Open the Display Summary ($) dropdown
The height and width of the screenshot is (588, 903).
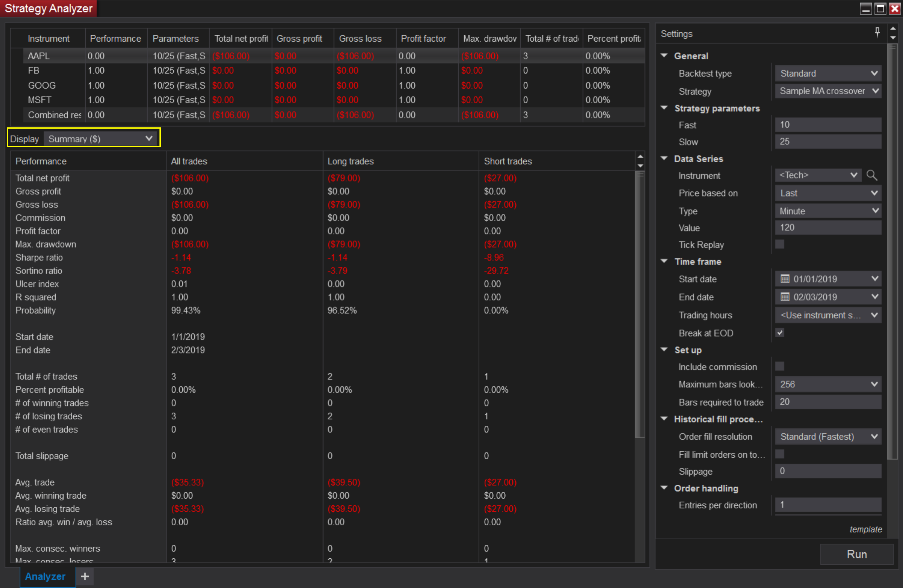(100, 139)
